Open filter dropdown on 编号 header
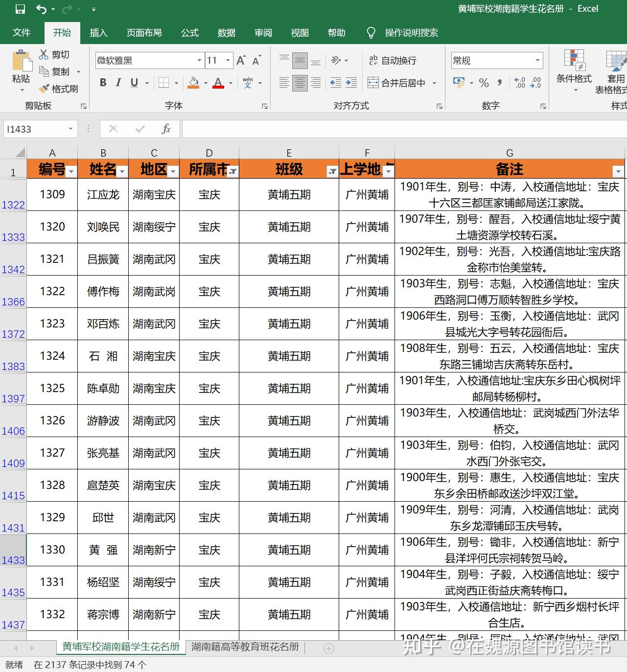This screenshot has height=672, width=627. [x=71, y=171]
